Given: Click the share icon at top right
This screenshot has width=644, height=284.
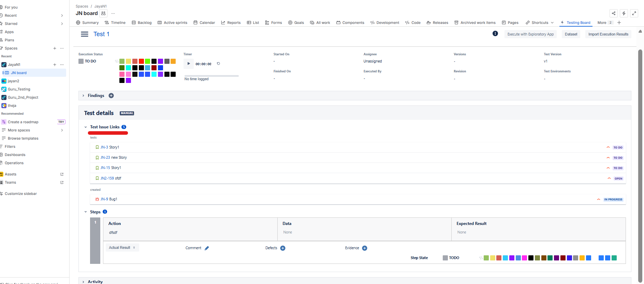Looking at the screenshot, I should tap(614, 13).
